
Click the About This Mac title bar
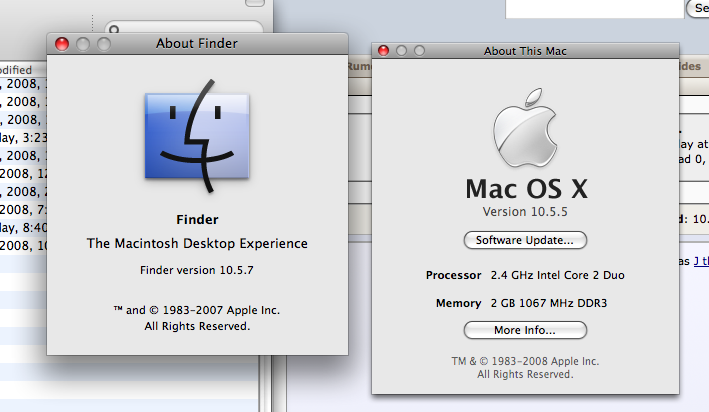525,51
